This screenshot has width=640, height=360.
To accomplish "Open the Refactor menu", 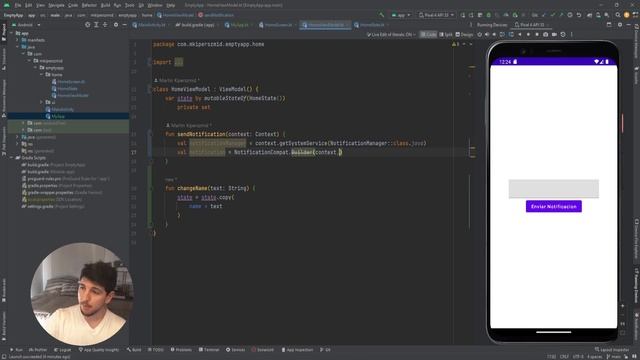I will click(89, 5).
